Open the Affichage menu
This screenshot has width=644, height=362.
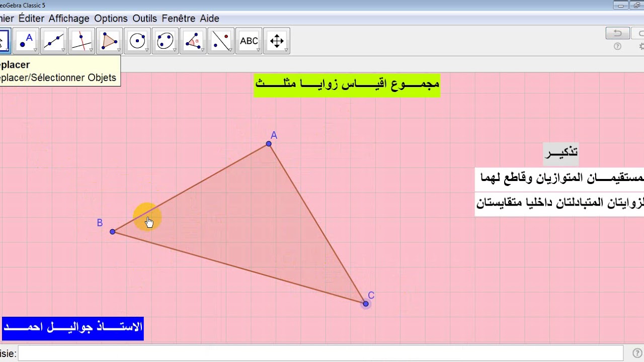click(69, 19)
